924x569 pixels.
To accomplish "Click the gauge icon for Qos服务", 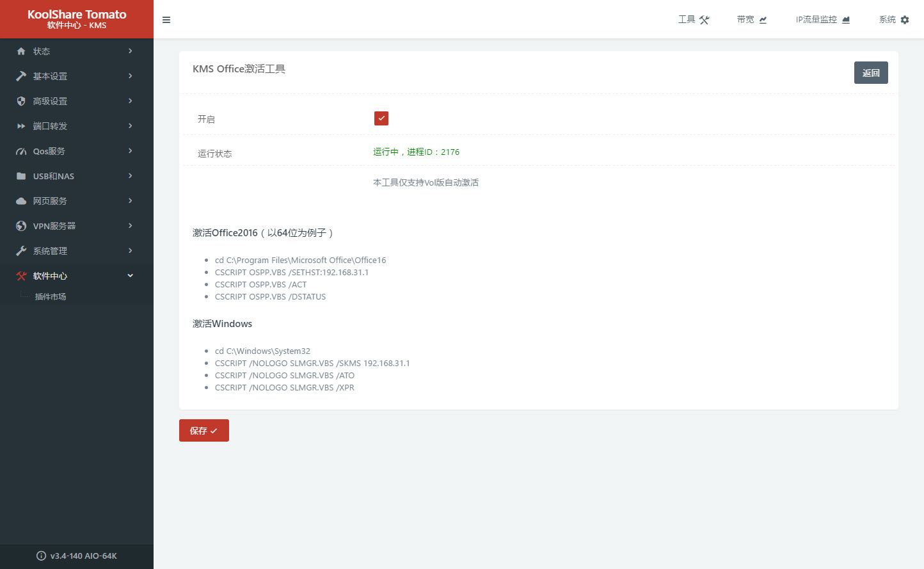I will [x=21, y=152].
